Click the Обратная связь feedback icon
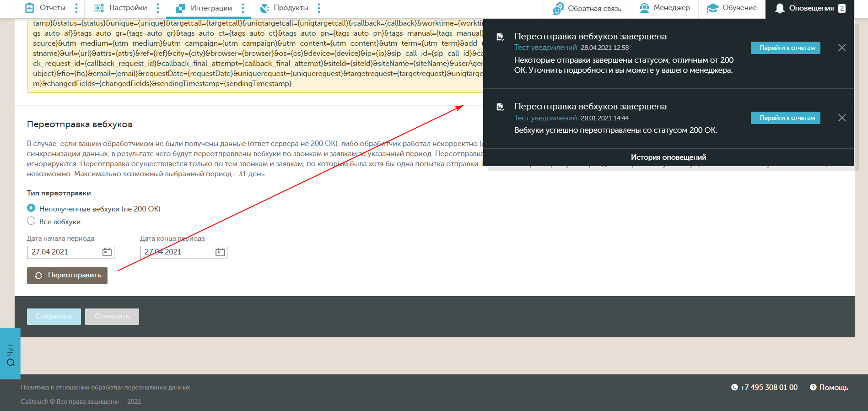868x411 pixels. [558, 8]
